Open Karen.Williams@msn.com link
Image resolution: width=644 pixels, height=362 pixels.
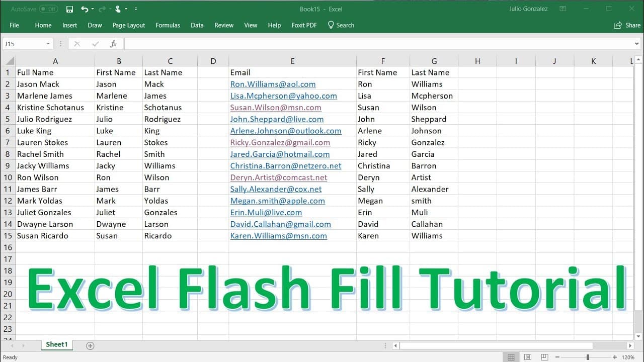click(x=279, y=236)
